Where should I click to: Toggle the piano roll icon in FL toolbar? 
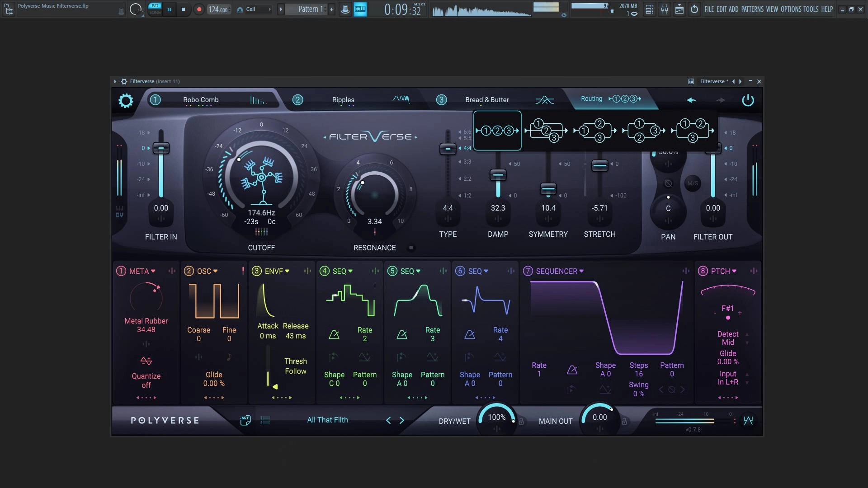click(360, 9)
